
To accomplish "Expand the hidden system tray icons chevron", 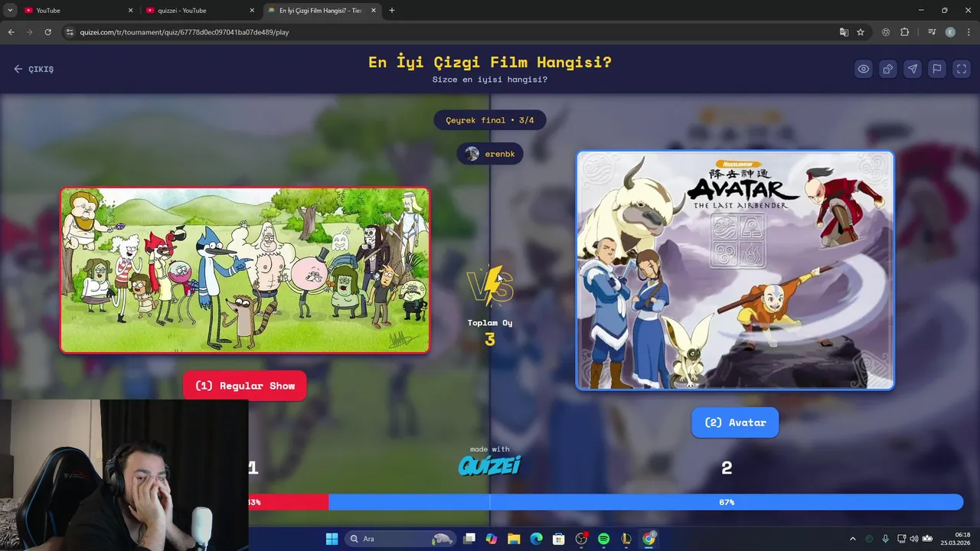I will point(853,539).
